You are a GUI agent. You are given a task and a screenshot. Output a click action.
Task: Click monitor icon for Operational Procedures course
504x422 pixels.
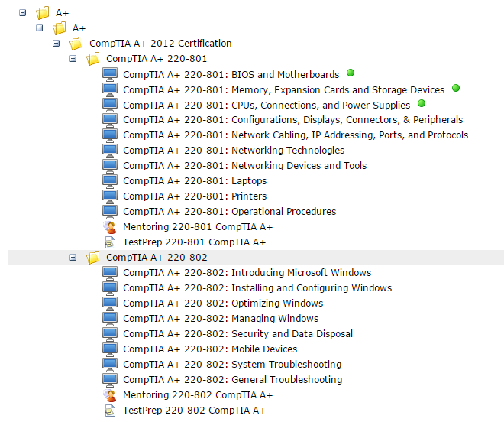(110, 212)
